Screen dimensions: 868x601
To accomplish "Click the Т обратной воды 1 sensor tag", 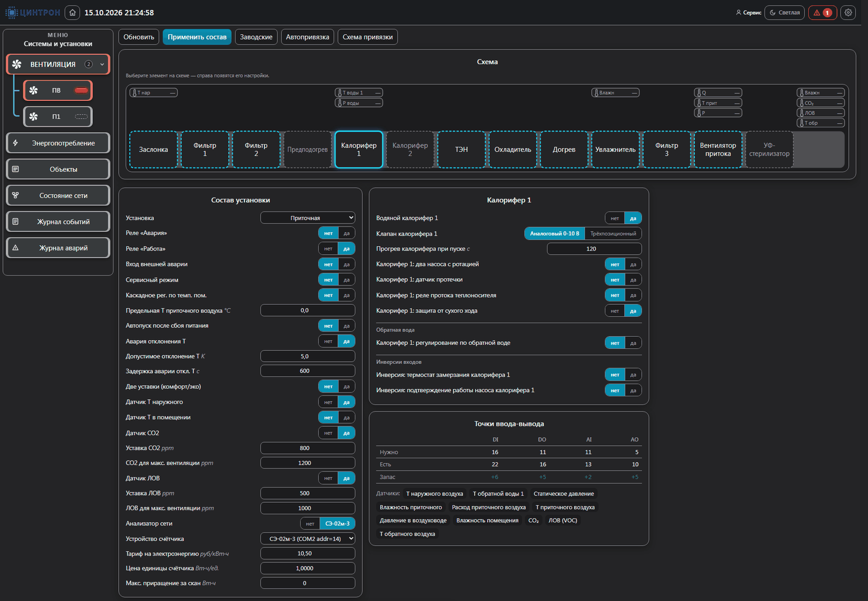I will pos(498,494).
